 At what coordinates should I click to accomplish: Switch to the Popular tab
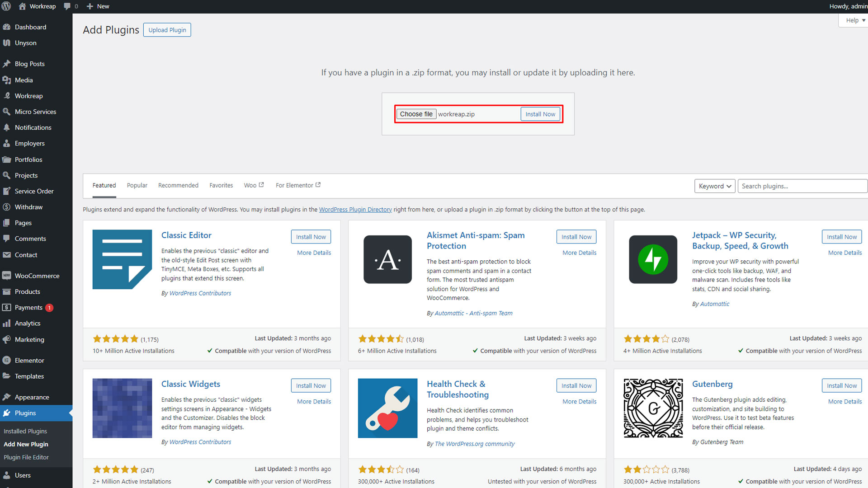tap(137, 185)
